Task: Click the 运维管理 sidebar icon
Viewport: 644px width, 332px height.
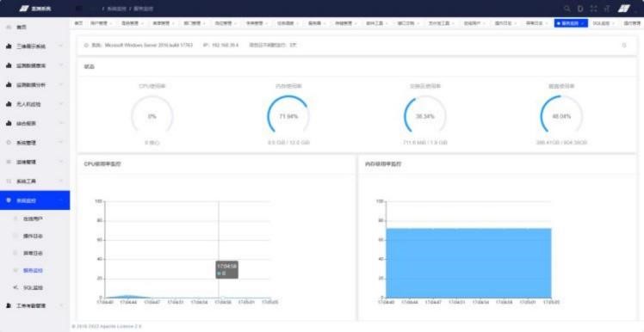Action: coord(9,162)
